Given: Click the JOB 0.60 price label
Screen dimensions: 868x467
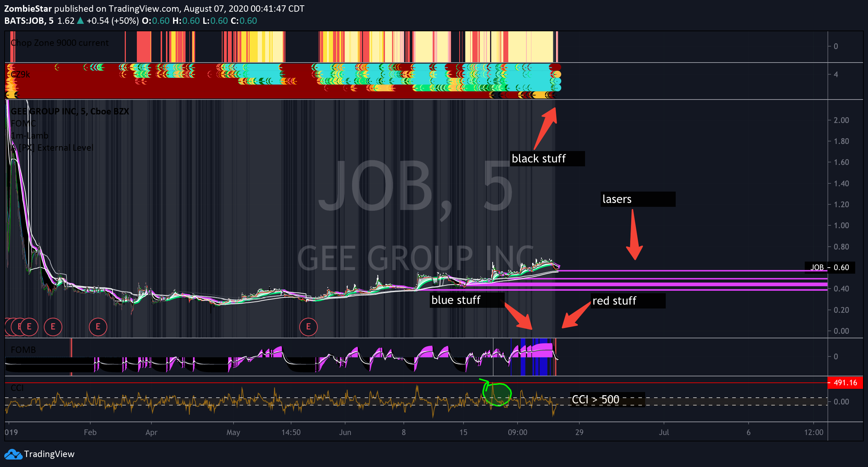Looking at the screenshot, I should pyautogui.click(x=830, y=268).
